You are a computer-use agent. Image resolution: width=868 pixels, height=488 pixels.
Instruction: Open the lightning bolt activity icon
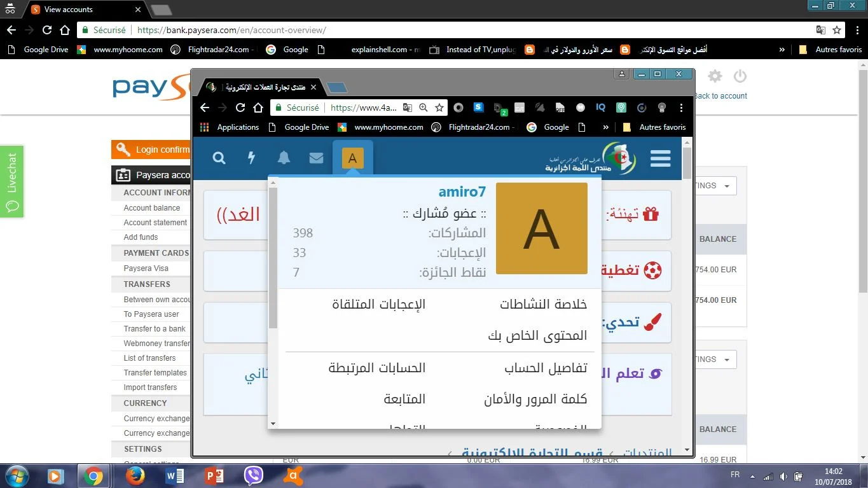pyautogui.click(x=252, y=158)
